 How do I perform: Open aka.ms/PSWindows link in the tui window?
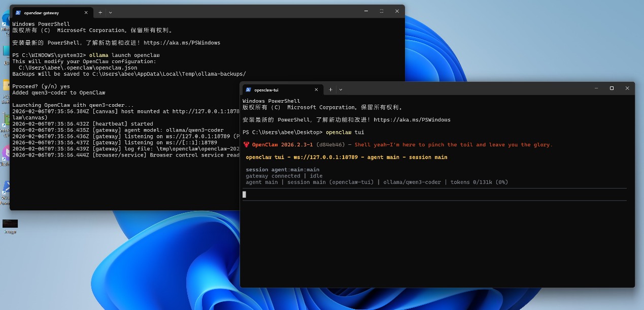(x=412, y=120)
